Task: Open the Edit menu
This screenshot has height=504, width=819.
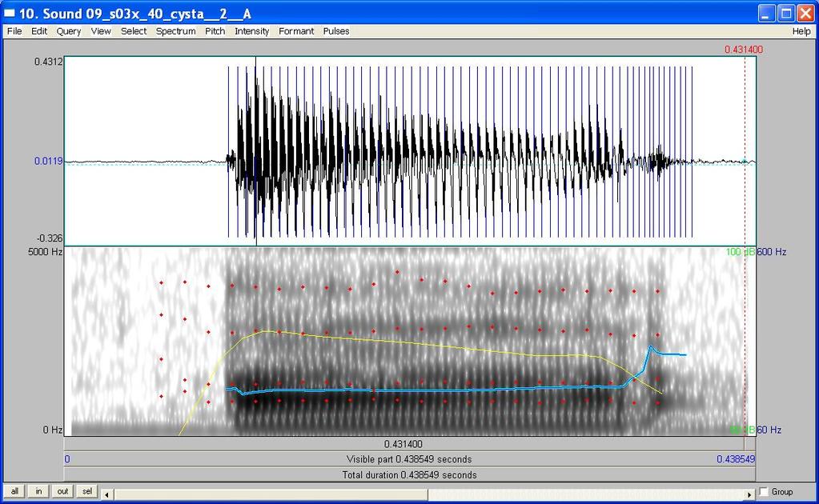Action: tap(39, 31)
